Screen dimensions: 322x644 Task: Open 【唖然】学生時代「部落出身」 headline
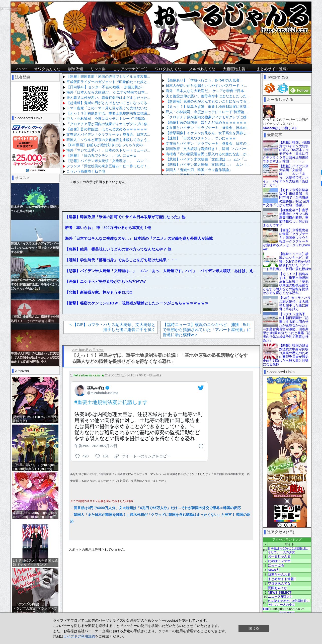121,260
